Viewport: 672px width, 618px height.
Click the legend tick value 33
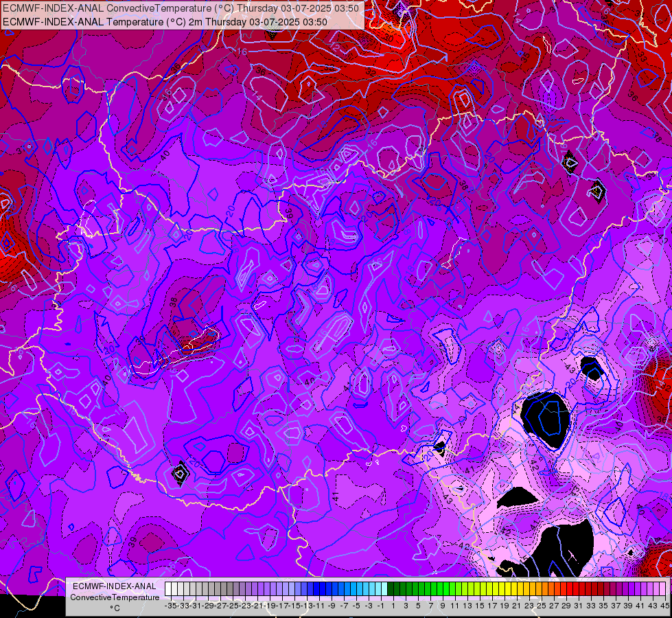(x=591, y=606)
